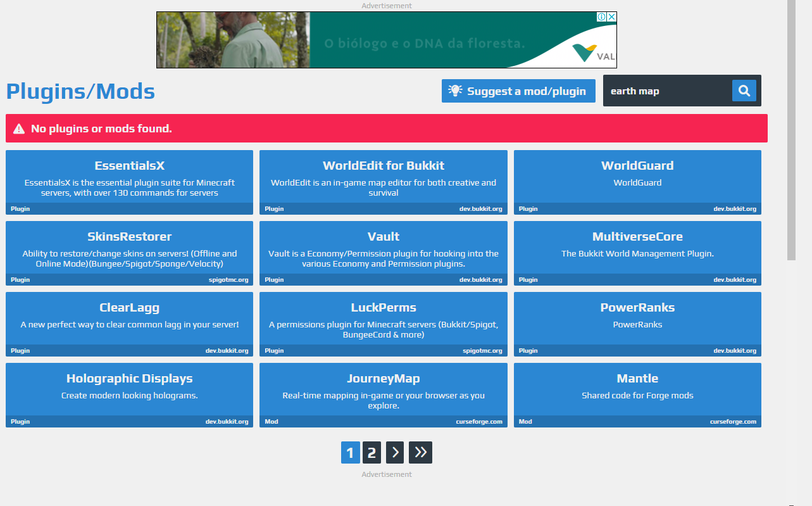
Task: Open the PowerRanks plugin card
Action: pos(637,324)
